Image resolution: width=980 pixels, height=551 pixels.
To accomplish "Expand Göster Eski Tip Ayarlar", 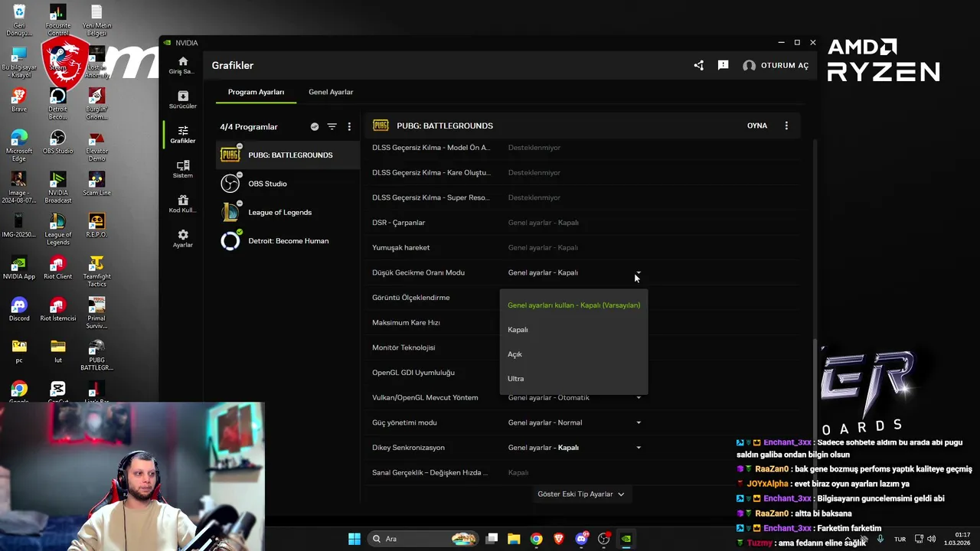I will coord(580,494).
